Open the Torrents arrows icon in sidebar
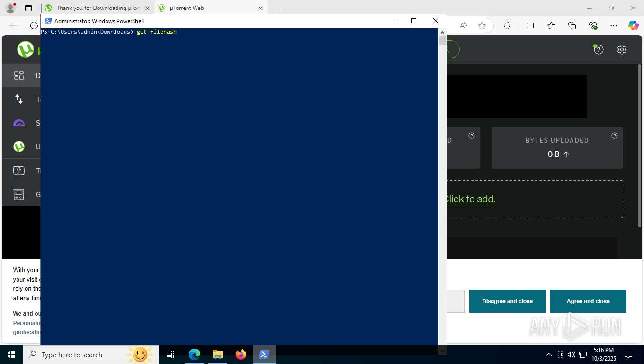 (x=19, y=99)
